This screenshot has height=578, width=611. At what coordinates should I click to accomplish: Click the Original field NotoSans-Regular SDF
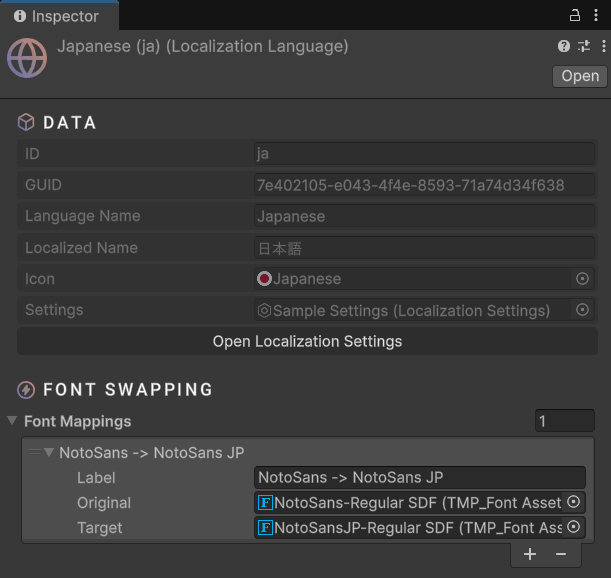[420, 502]
